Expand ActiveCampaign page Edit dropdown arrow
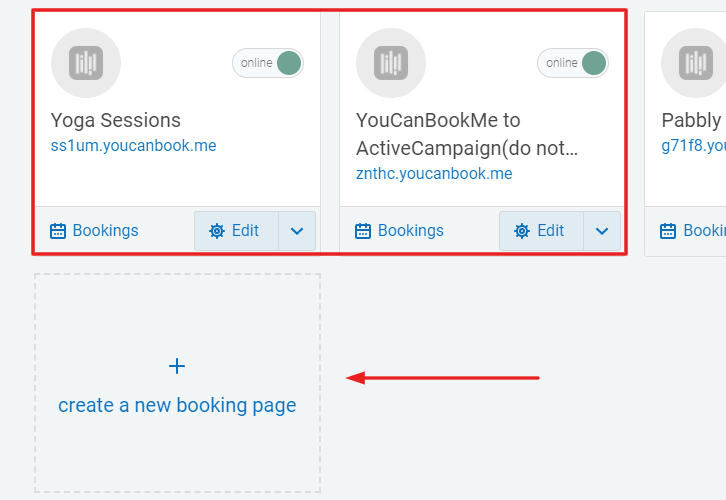Image resolution: width=726 pixels, height=500 pixels. point(602,231)
